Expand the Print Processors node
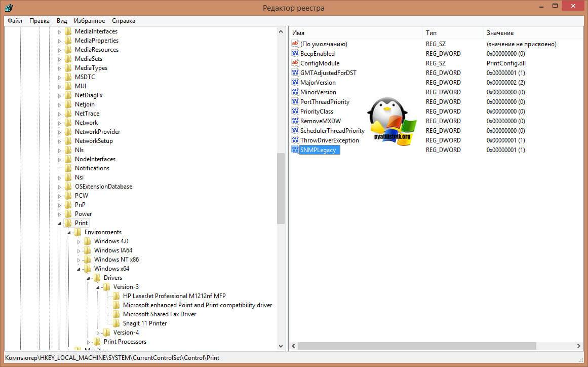Image resolution: width=588 pixels, height=367 pixels. point(88,342)
